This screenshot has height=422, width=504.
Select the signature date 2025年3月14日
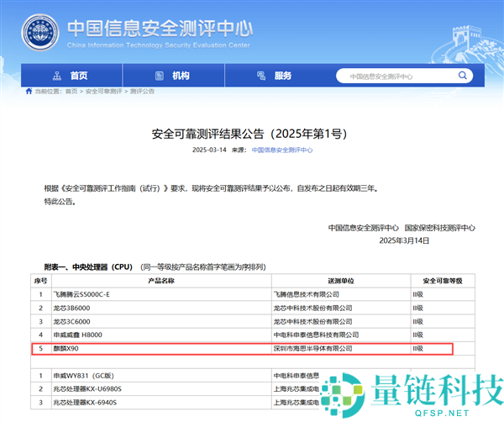point(404,240)
